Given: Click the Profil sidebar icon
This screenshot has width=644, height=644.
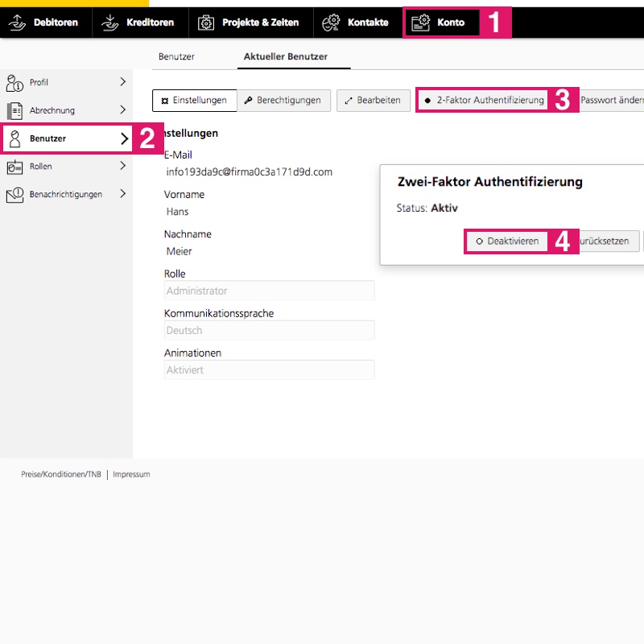Looking at the screenshot, I should (14, 82).
